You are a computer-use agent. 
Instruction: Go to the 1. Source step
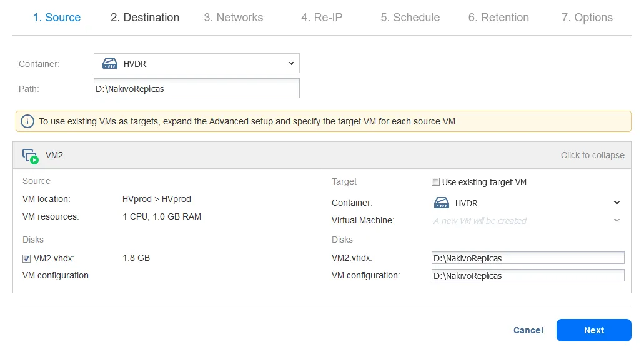point(57,18)
